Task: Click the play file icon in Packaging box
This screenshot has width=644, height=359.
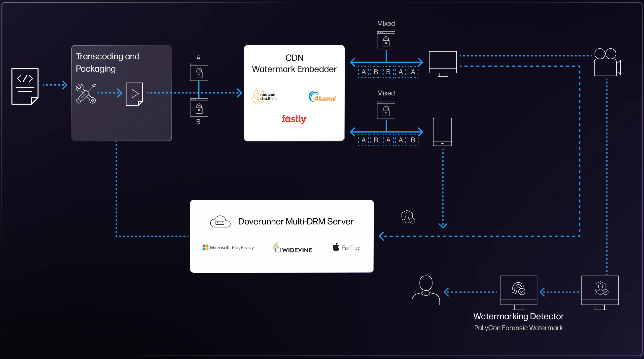Action: coord(134,94)
